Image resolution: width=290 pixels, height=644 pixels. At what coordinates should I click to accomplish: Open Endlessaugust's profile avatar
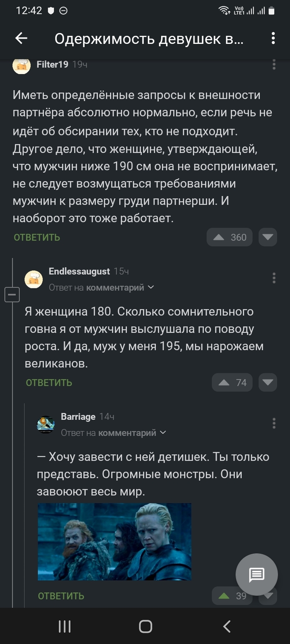coord(34,279)
